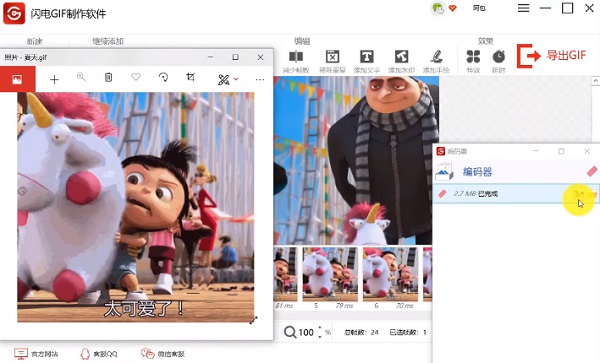Image resolution: width=600 pixels, height=363 pixels.
Task: Click the New (新建) label in toolbar
Action: pyautogui.click(x=34, y=41)
